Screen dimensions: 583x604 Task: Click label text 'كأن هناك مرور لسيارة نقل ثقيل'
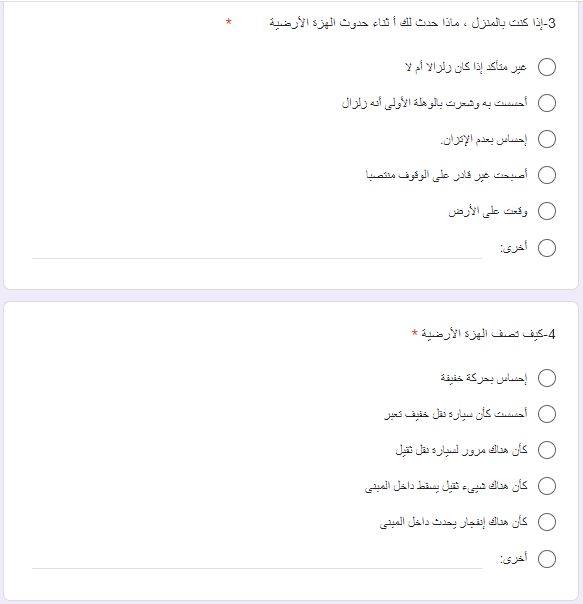[461, 450]
